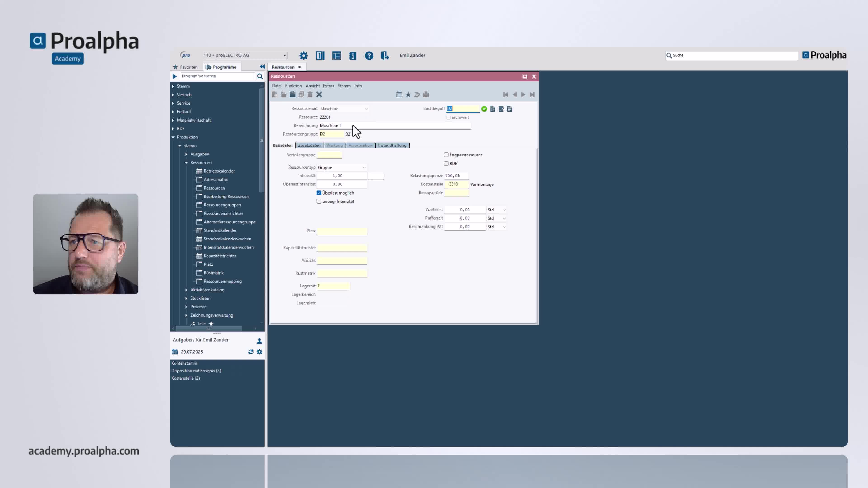Click the help question mark icon
Screen dimensions: 868x488
point(369,56)
